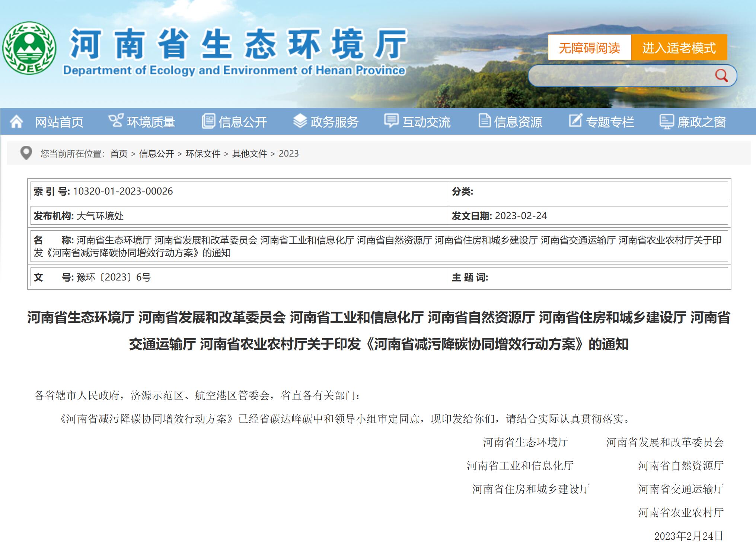Click paragraph starting 《河南省减污降碳协同增效行动方案》已经
The width and height of the screenshot is (756, 545).
[x=345, y=419]
